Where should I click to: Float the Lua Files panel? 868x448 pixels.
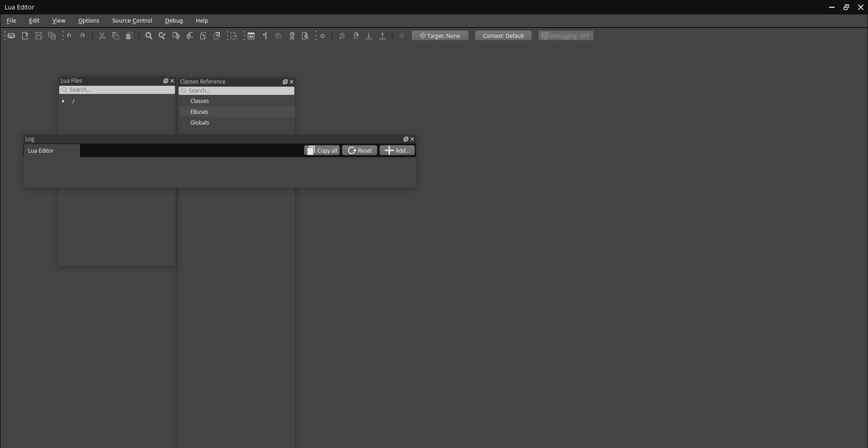click(x=167, y=81)
